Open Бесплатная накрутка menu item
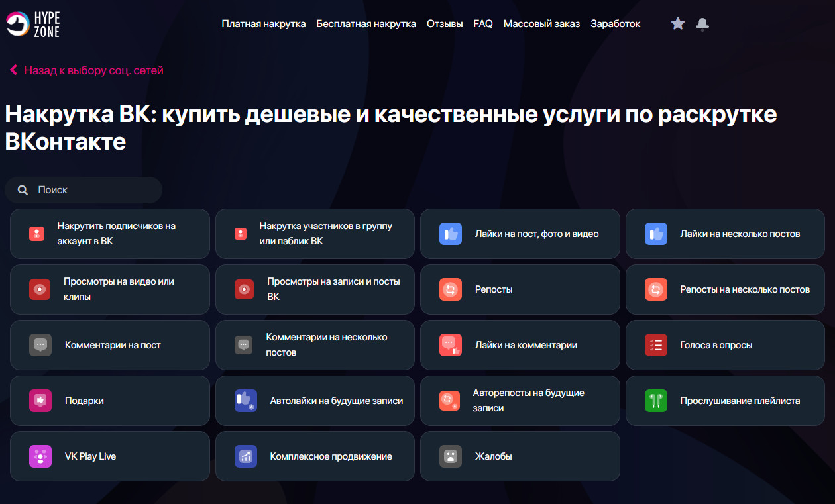Viewport: 835px width, 504px height. coord(366,24)
